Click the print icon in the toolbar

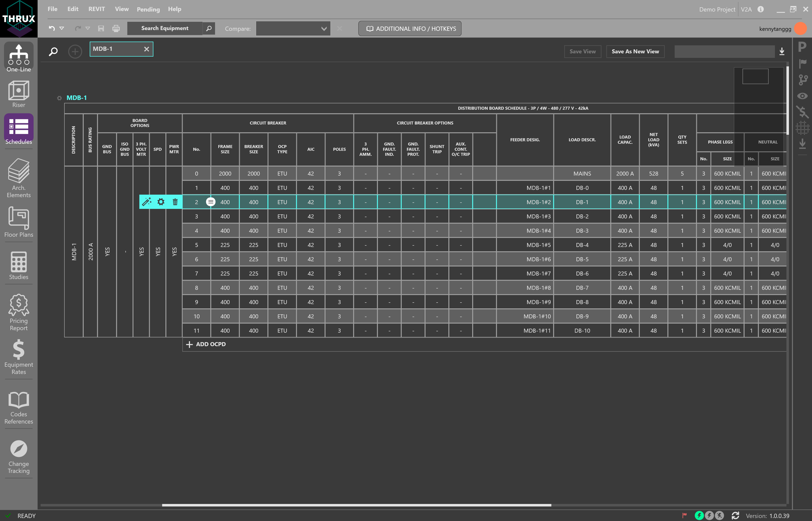click(x=116, y=28)
